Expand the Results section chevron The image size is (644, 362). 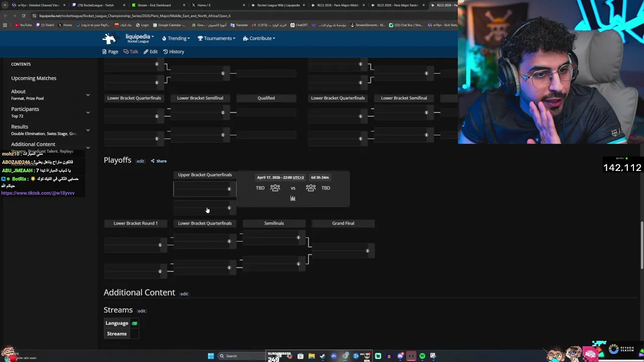88,130
